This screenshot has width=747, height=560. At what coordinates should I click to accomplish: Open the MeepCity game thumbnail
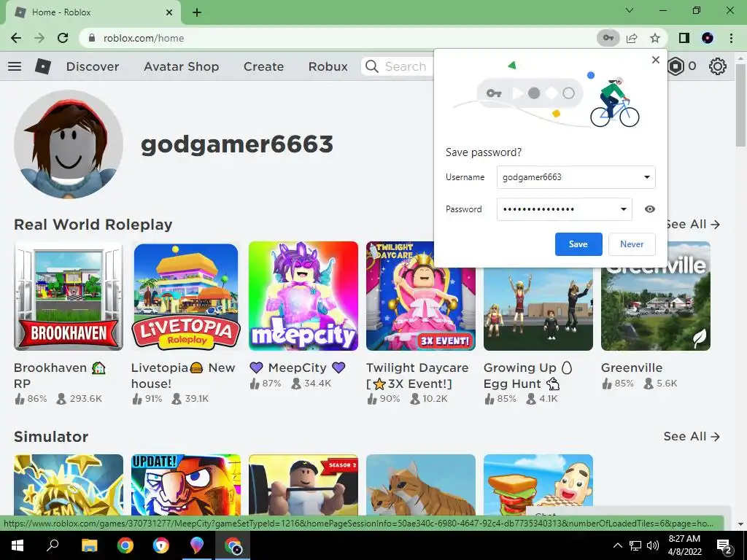point(303,296)
